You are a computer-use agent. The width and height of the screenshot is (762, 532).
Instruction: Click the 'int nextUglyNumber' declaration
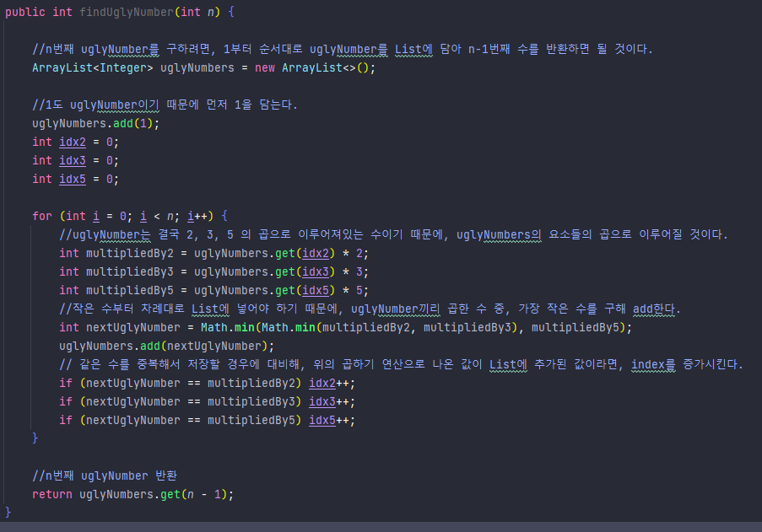pyautogui.click(x=120, y=328)
